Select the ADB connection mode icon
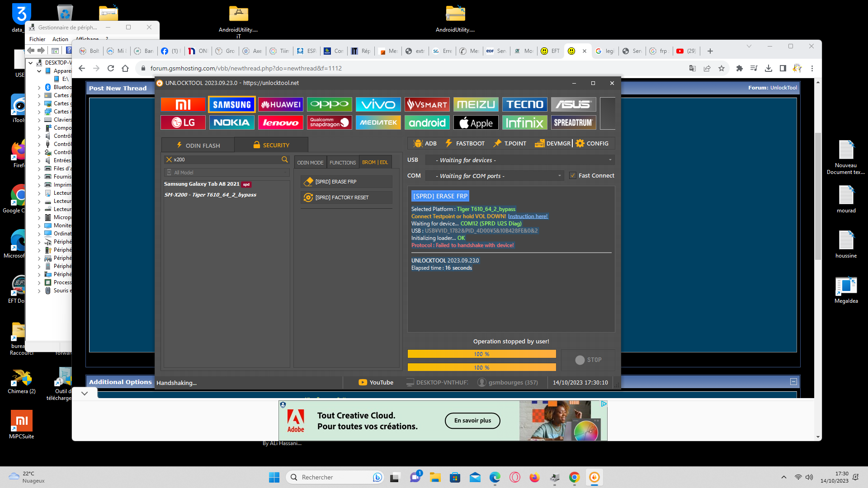868x488 pixels. tap(424, 143)
